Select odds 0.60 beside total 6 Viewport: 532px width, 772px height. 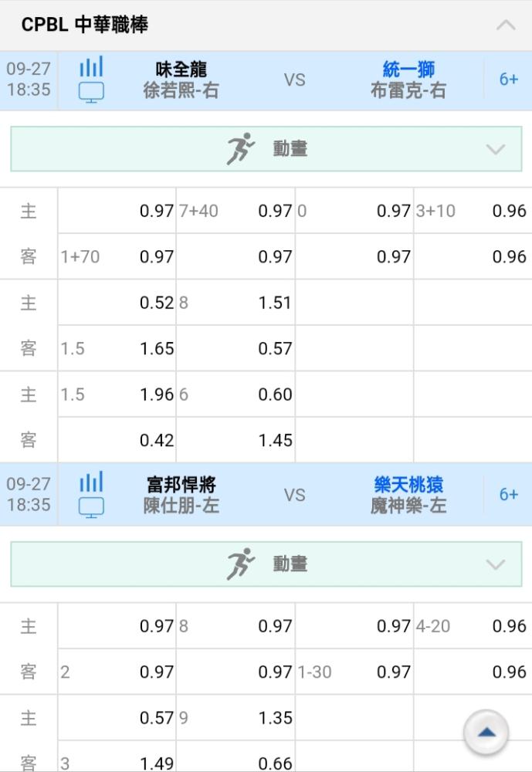tap(275, 394)
